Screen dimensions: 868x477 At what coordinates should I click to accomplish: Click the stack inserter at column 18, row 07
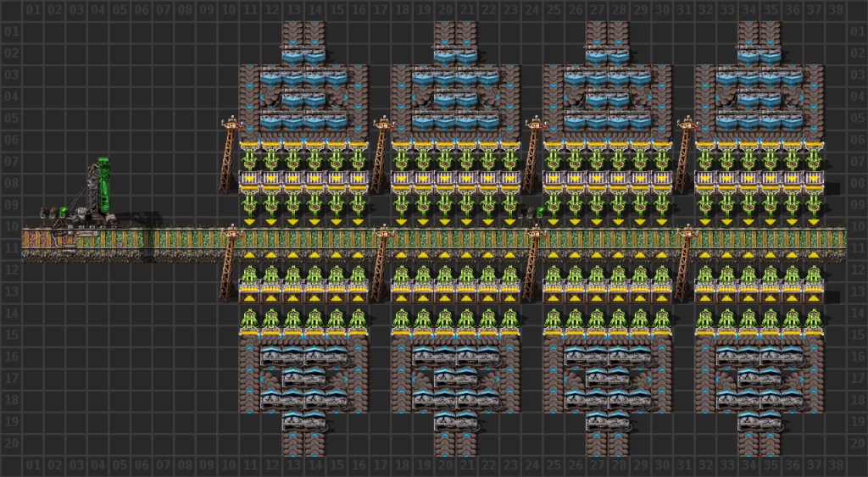(x=401, y=157)
